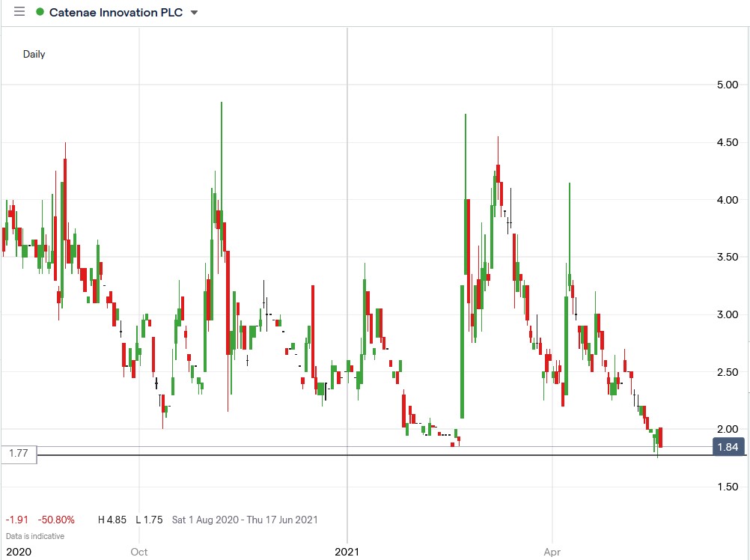
Task: Click the 1.77 price level label
Action: (x=19, y=453)
